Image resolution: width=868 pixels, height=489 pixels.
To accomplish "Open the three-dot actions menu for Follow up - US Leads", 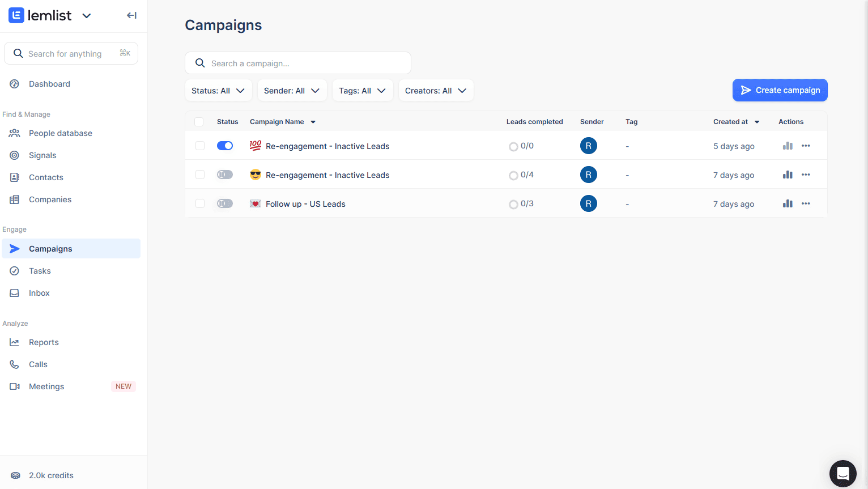I will point(806,203).
